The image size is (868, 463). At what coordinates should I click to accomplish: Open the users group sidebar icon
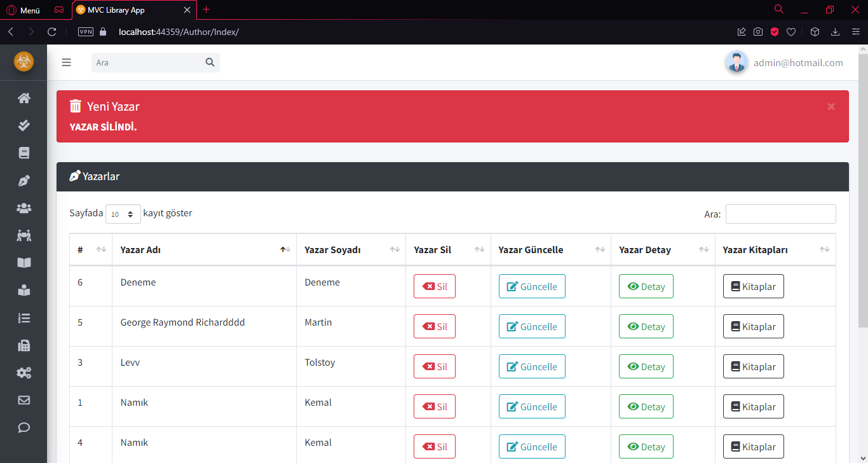24,208
